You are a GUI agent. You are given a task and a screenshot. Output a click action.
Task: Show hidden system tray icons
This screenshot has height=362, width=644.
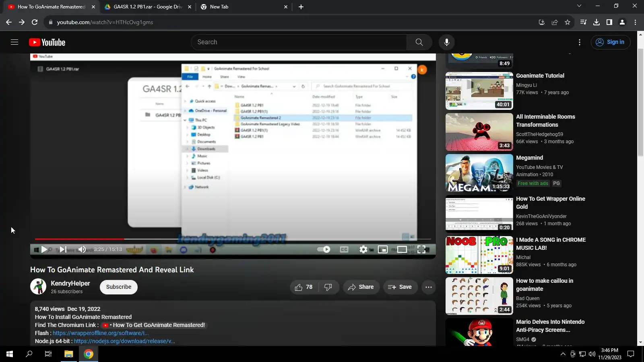tap(563, 354)
